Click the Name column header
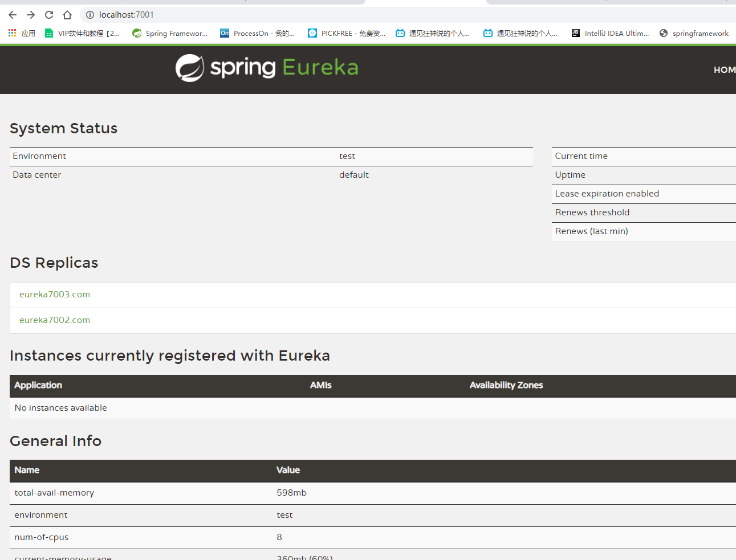 click(27, 471)
